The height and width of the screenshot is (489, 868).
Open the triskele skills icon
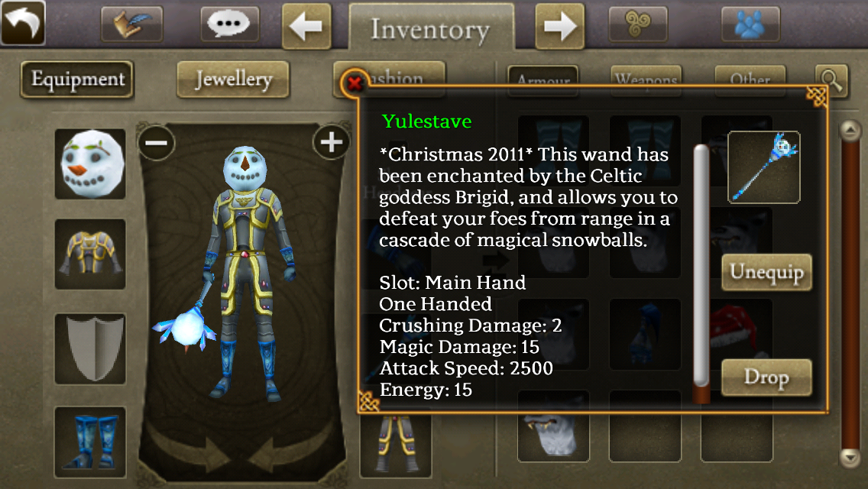[638, 24]
